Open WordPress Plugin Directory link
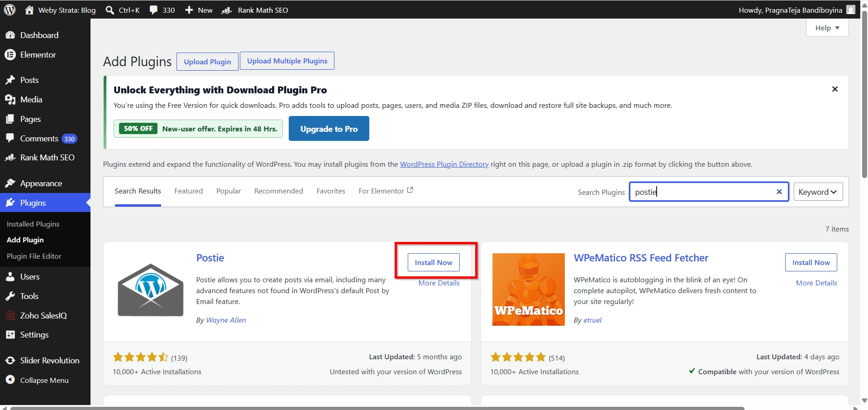Viewport: 868px width, 410px height. [444, 164]
